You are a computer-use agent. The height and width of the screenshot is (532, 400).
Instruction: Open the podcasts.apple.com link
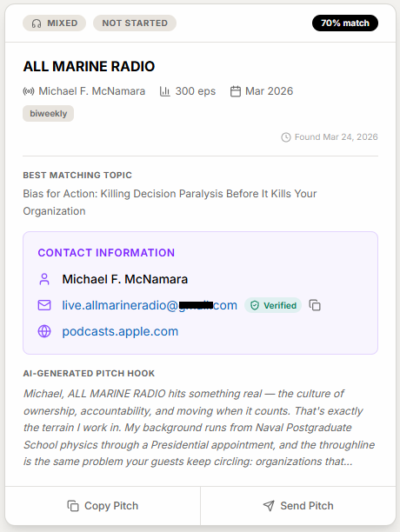120,331
